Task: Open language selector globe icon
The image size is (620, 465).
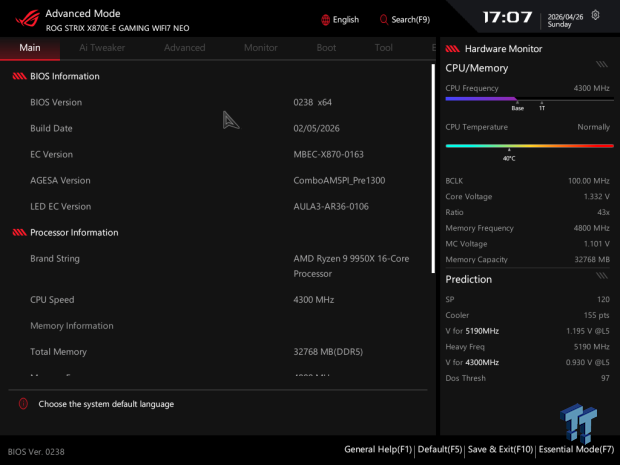Action: point(325,20)
